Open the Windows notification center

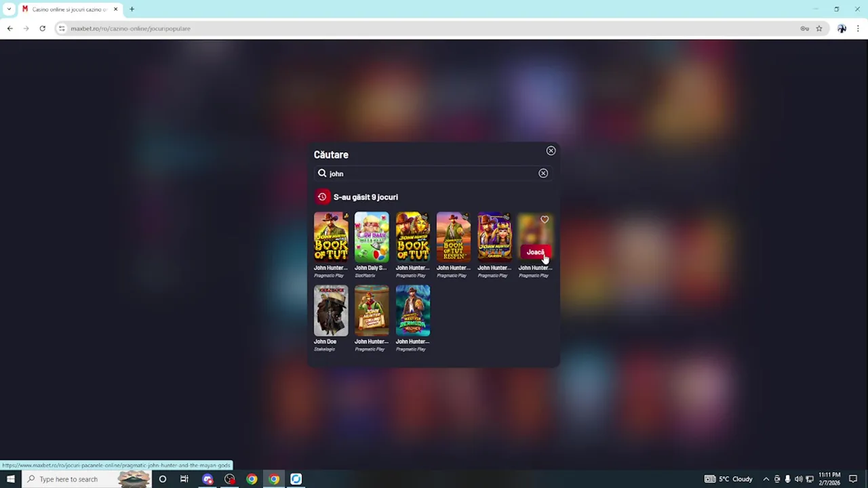coord(853,479)
